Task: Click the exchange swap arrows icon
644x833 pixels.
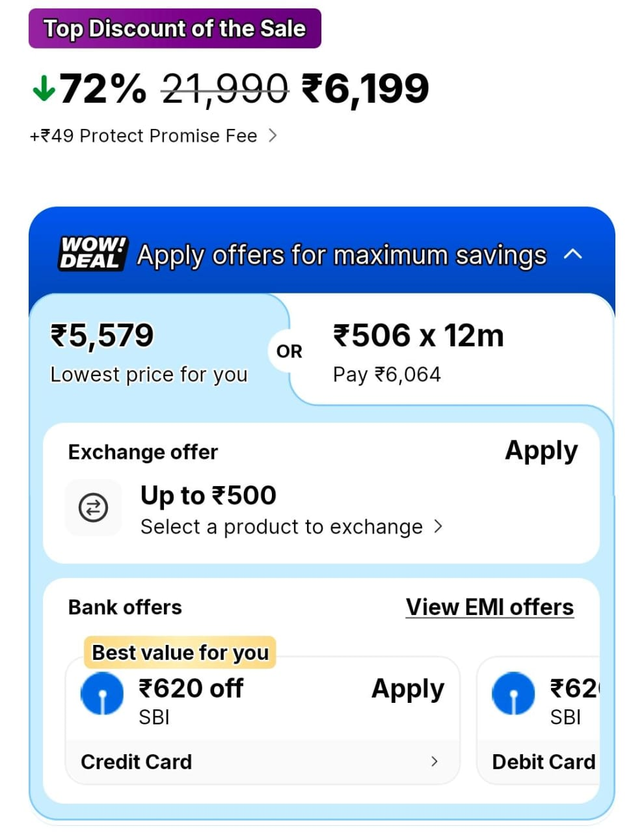Action: pyautogui.click(x=93, y=508)
